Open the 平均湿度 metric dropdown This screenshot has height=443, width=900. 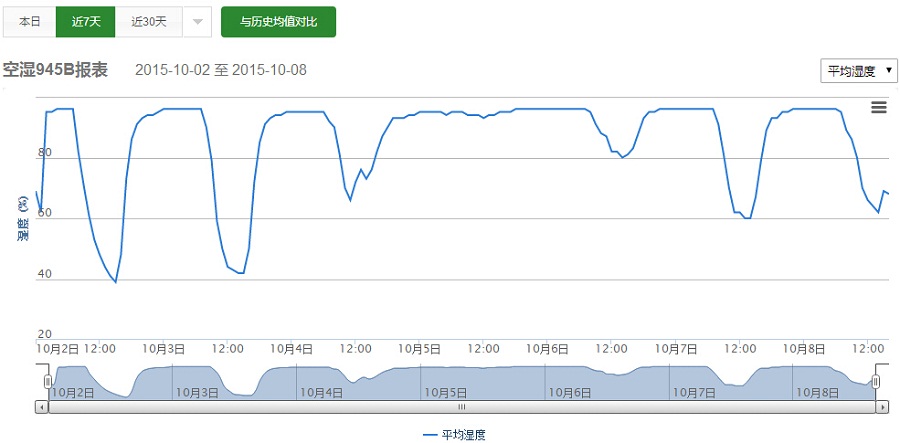click(x=856, y=71)
